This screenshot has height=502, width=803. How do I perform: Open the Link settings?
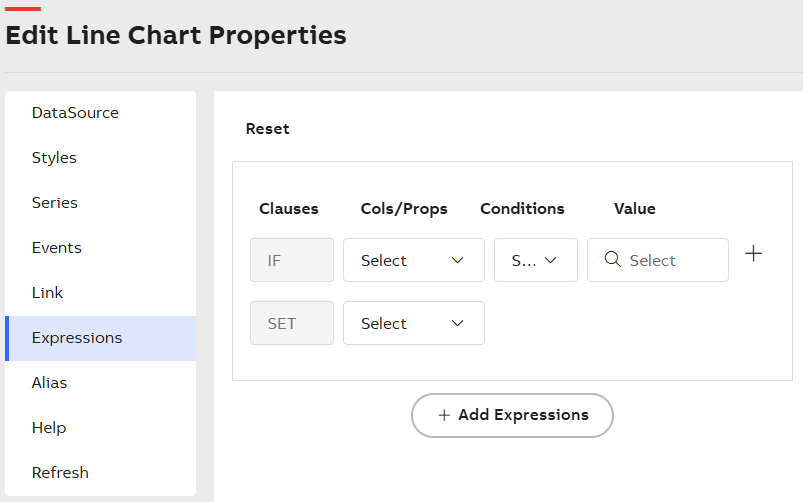click(47, 293)
